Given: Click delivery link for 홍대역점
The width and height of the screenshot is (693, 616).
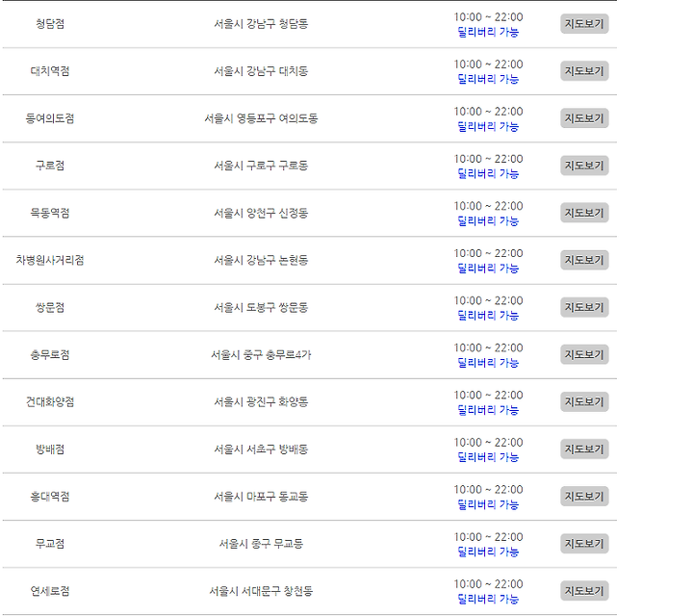Looking at the screenshot, I should pyautogui.click(x=488, y=504).
